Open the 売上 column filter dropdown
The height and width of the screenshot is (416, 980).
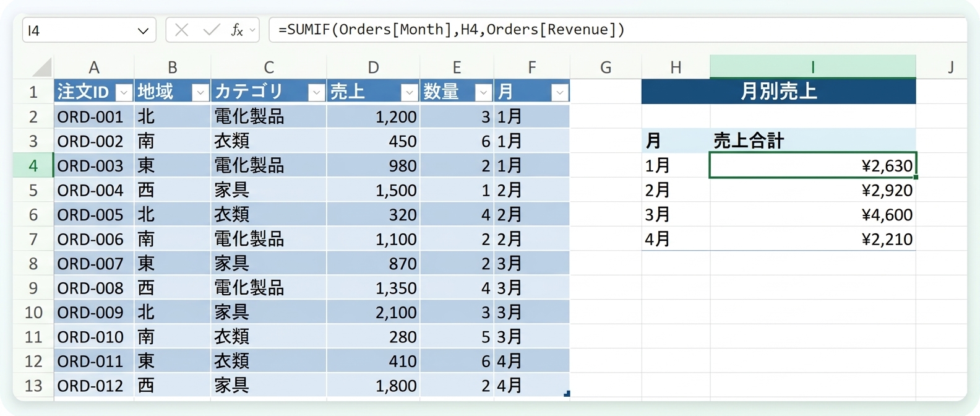point(409,92)
